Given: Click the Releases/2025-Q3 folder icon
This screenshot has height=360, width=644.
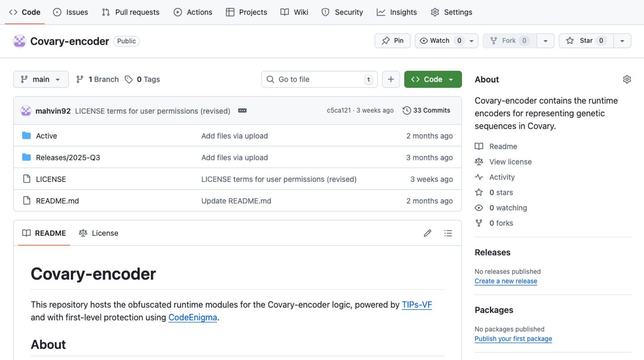Looking at the screenshot, I should 26,157.
